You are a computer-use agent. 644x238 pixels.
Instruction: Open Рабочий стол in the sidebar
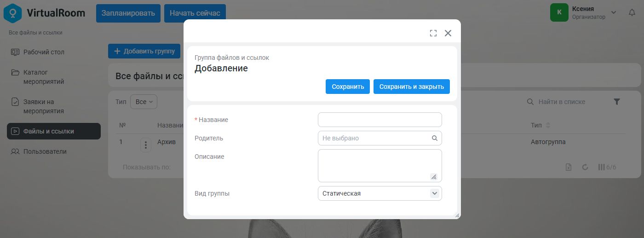(x=54, y=52)
